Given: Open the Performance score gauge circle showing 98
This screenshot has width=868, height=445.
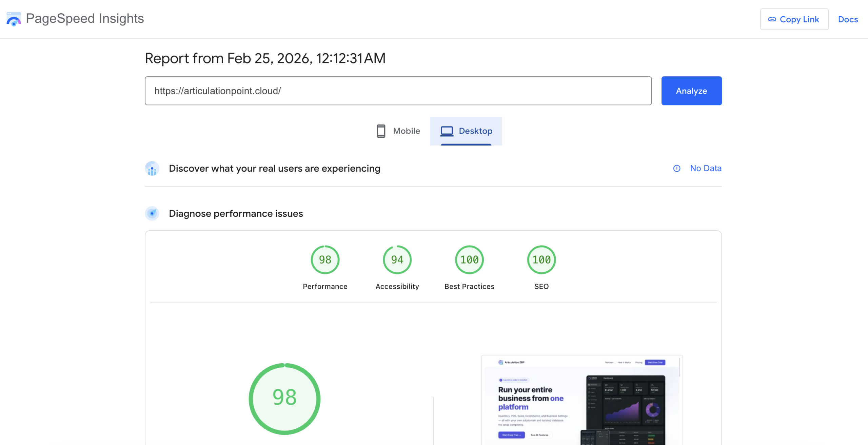Looking at the screenshot, I should 325,259.
